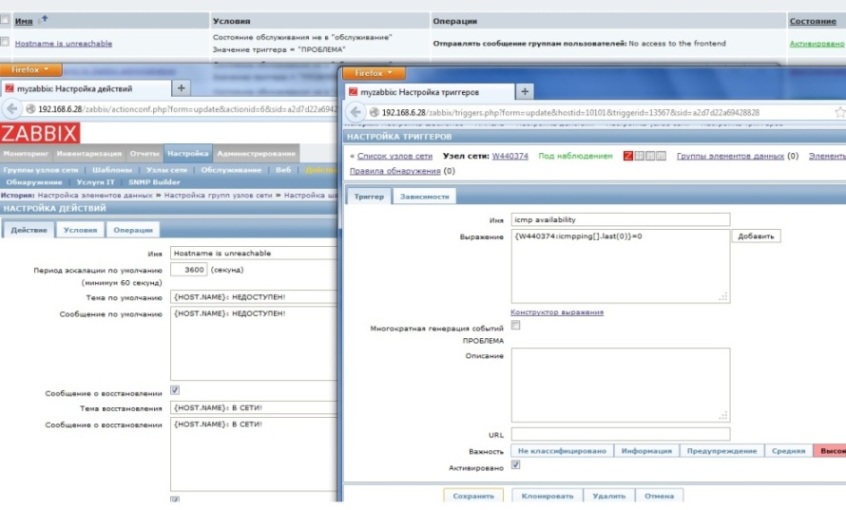Open a new tab in the triggers Firefox window
Screen dimensions: 846x510
[x=524, y=92]
